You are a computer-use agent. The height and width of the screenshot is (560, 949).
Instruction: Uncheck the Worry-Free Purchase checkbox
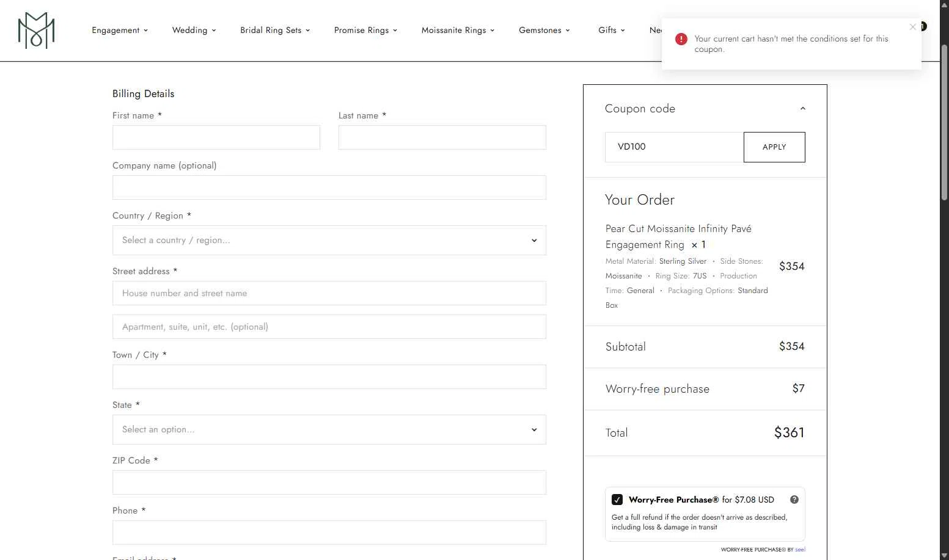tap(617, 500)
